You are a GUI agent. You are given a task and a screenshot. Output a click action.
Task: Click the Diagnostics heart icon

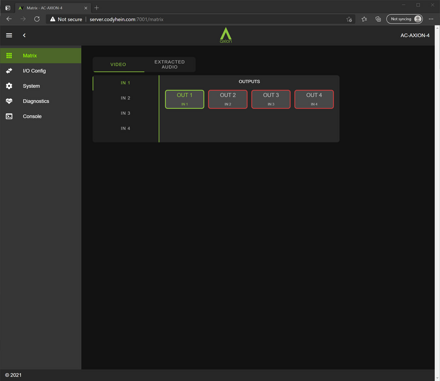pyautogui.click(x=9, y=101)
